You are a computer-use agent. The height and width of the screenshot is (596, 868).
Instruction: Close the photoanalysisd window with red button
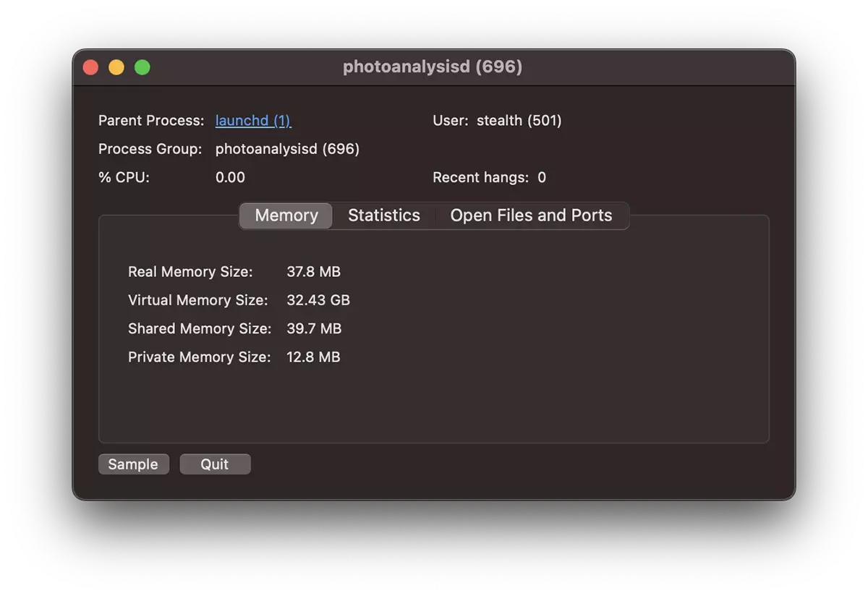pyautogui.click(x=90, y=67)
